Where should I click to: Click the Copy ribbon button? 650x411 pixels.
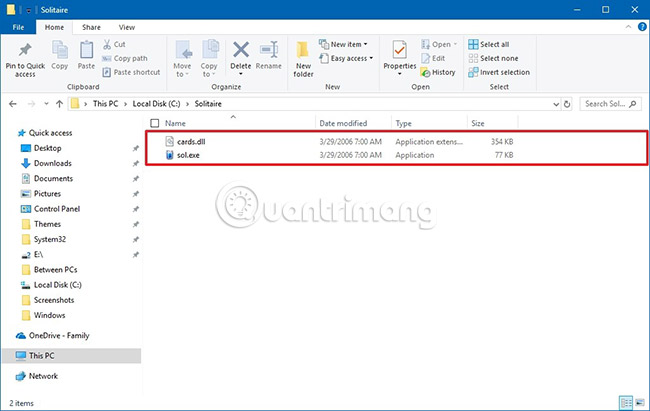click(x=60, y=56)
